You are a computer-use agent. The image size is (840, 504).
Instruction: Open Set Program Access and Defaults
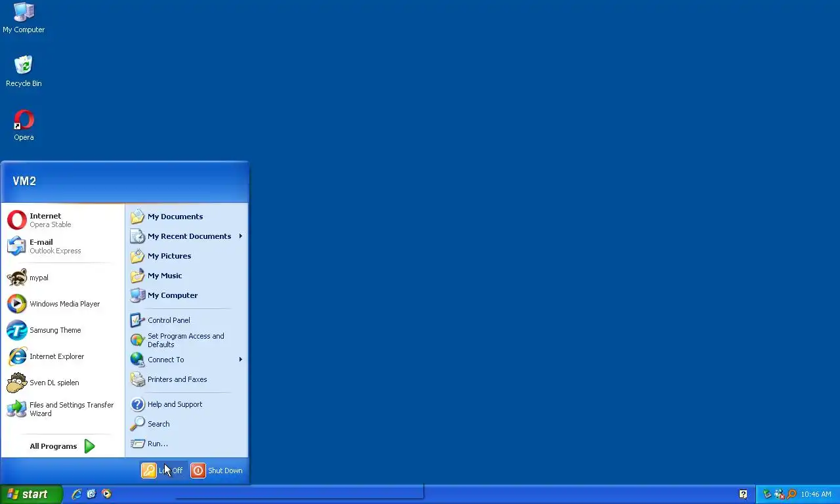186,340
